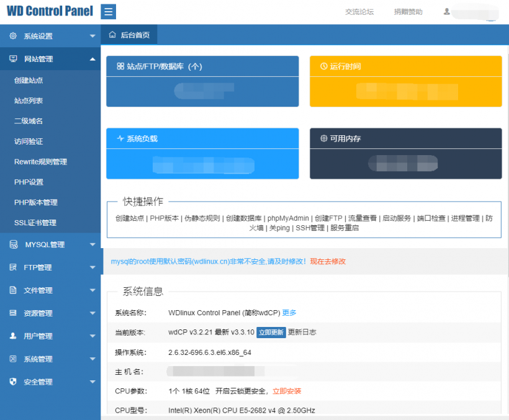
Task: Expand the 资源管理 menu arrow
Action: click(92, 313)
